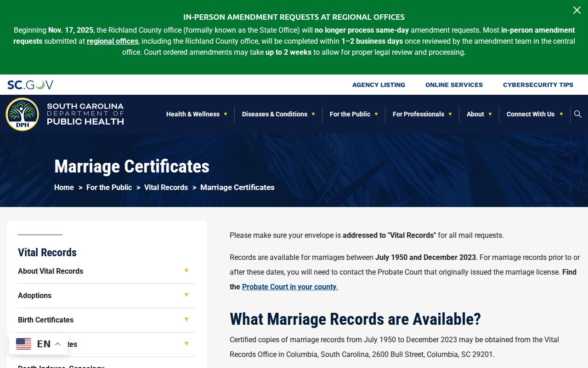Expand the About menu arrow
This screenshot has height=368, width=588.
[x=490, y=114]
